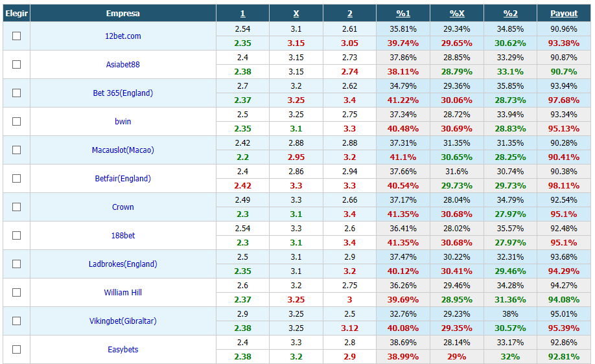Tick the checkbox for 12bet.com
The height and width of the screenshot is (364, 595).
[x=16, y=36]
